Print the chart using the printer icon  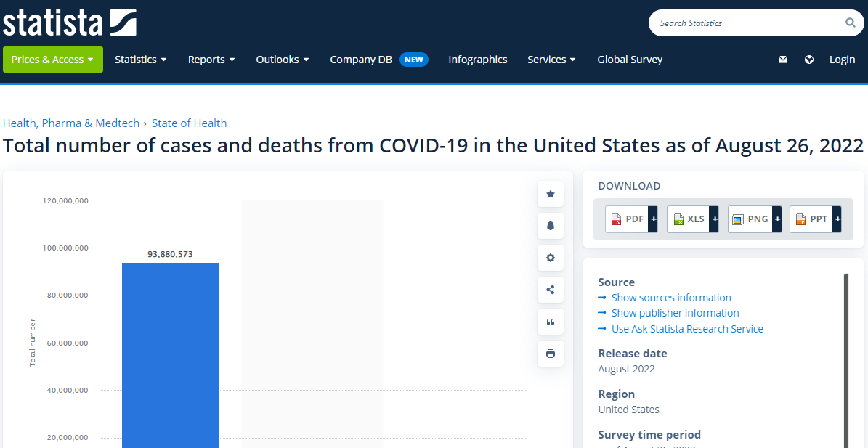550,354
